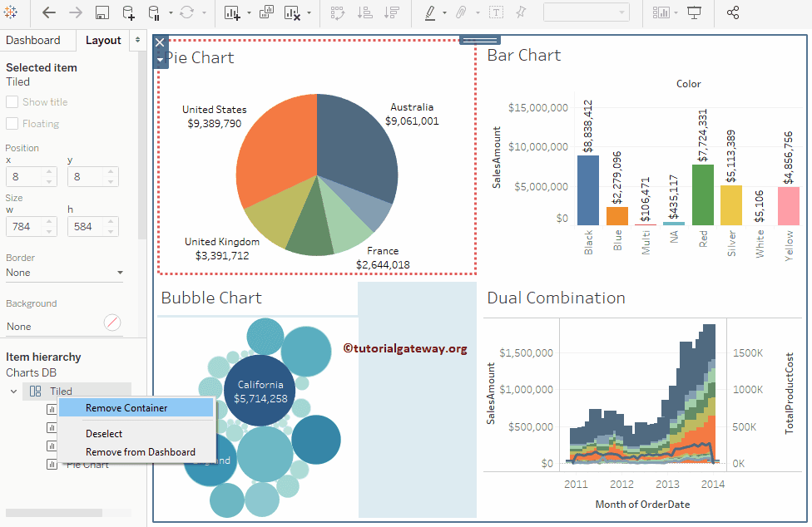Click the Pause auto updates icon
Viewport: 812px width, 527px height.
(155, 12)
